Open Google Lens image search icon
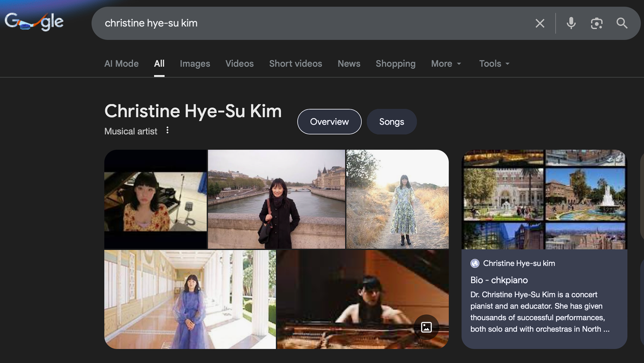Viewport: 644px width, 363px height. [596, 23]
